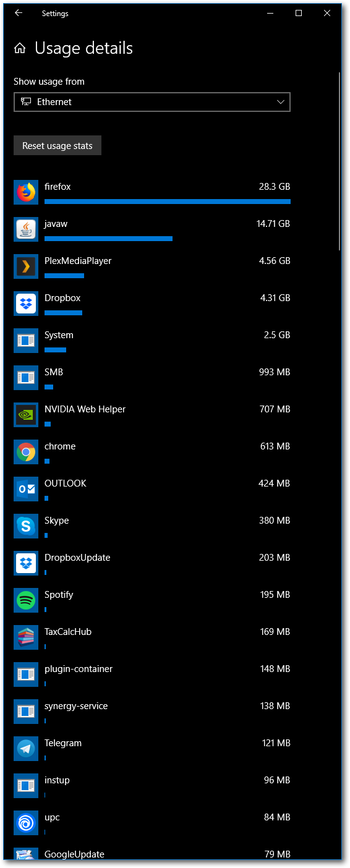
Task: Click the dropdown chevron beside Ethernet
Action: pyautogui.click(x=281, y=102)
